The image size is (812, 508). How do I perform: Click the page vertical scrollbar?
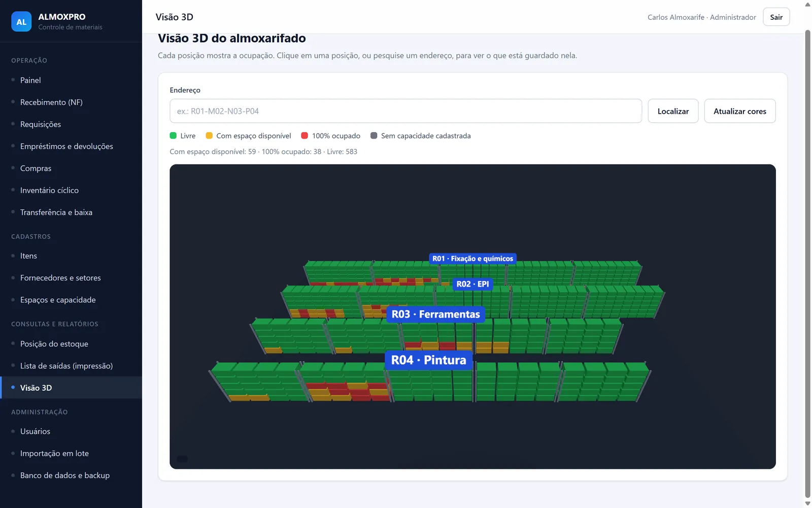coord(807,264)
